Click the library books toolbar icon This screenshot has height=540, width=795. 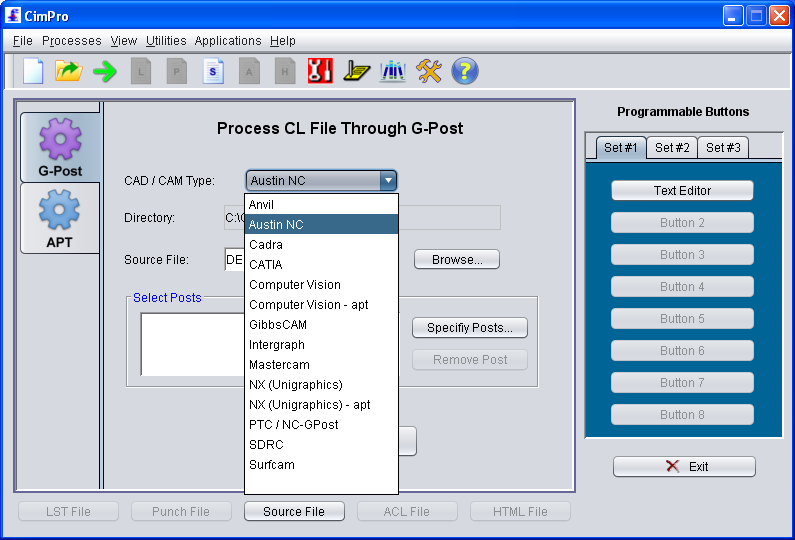click(x=392, y=71)
